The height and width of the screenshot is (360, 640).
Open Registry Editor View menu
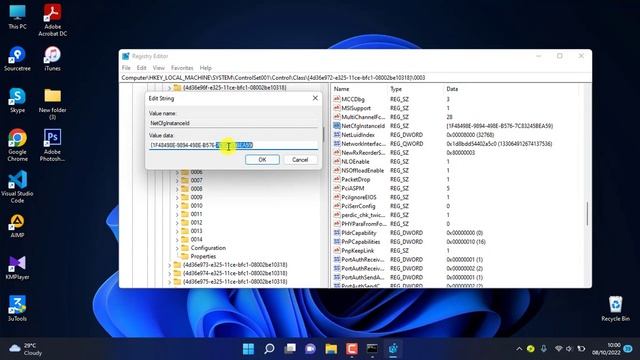(159, 68)
